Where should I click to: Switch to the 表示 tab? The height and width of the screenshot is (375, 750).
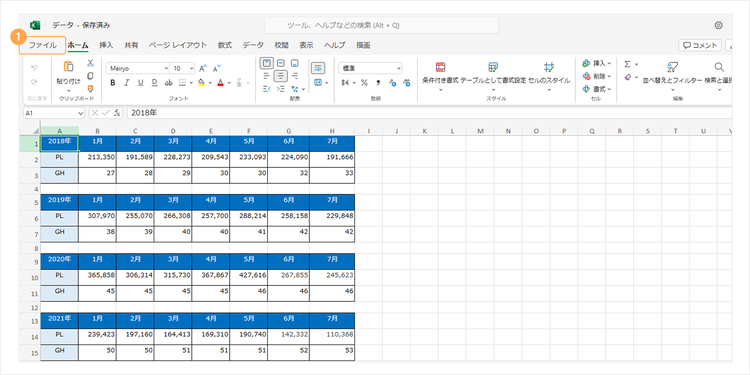(x=307, y=45)
